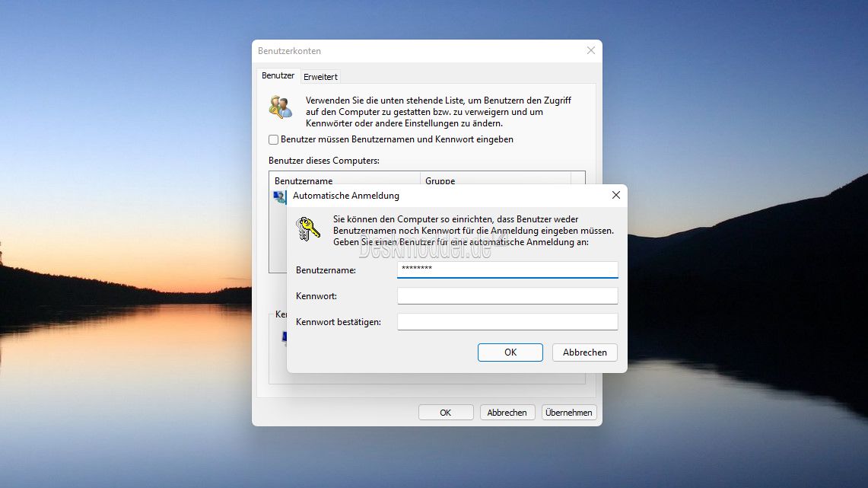
Task: Click the users icon in Benutzerkonten window
Action: (281, 107)
